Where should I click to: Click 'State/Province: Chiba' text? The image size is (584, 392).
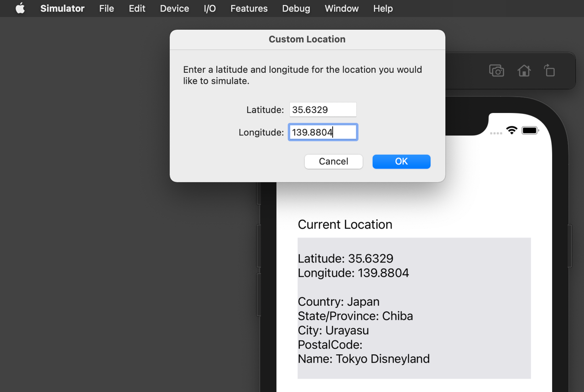[355, 316]
